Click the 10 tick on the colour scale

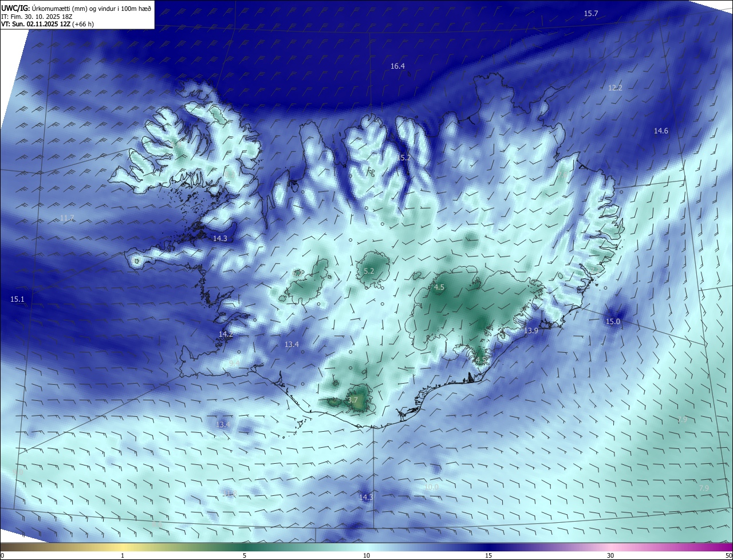pos(366,555)
